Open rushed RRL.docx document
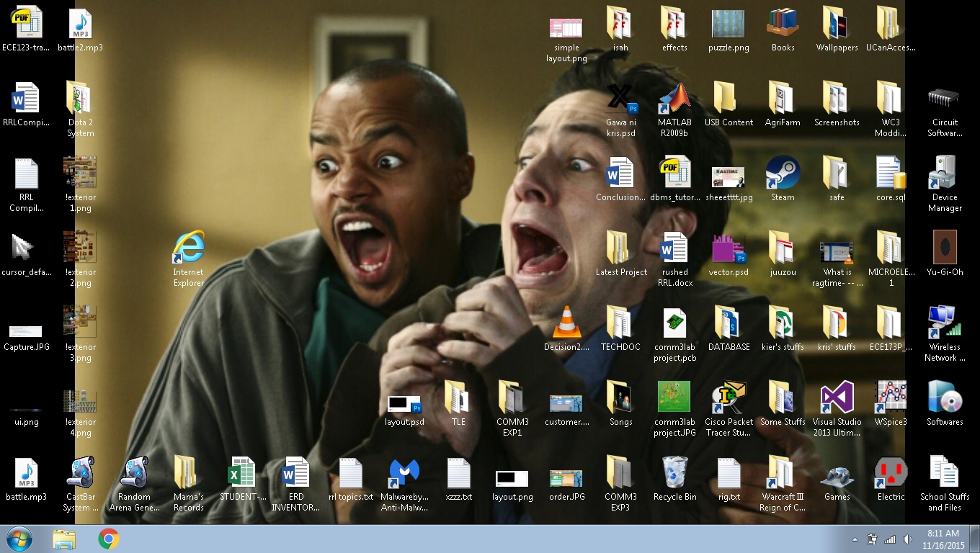980x553 pixels. coord(674,248)
